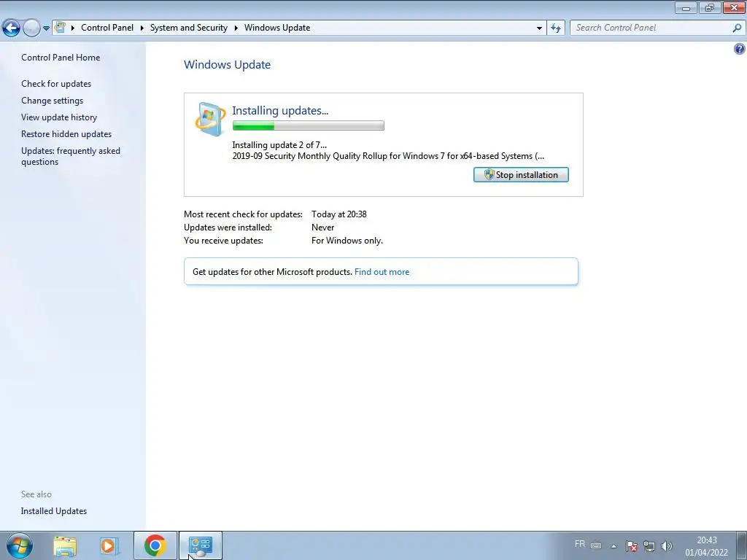747x560 pixels.
Task: Open Change settings
Action: (x=52, y=101)
